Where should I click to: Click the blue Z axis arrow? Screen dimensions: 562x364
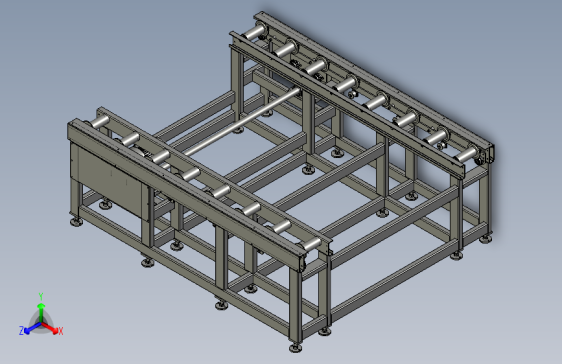tap(33, 328)
